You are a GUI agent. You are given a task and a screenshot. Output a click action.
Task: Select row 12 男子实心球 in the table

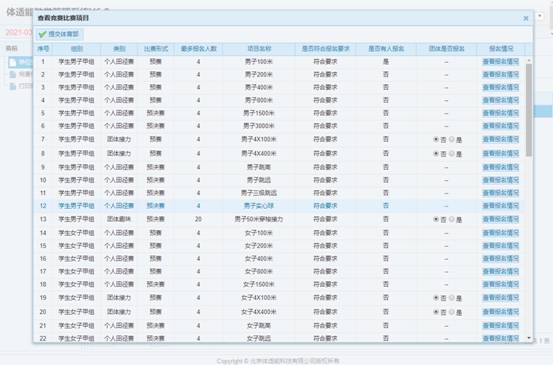tap(279, 206)
